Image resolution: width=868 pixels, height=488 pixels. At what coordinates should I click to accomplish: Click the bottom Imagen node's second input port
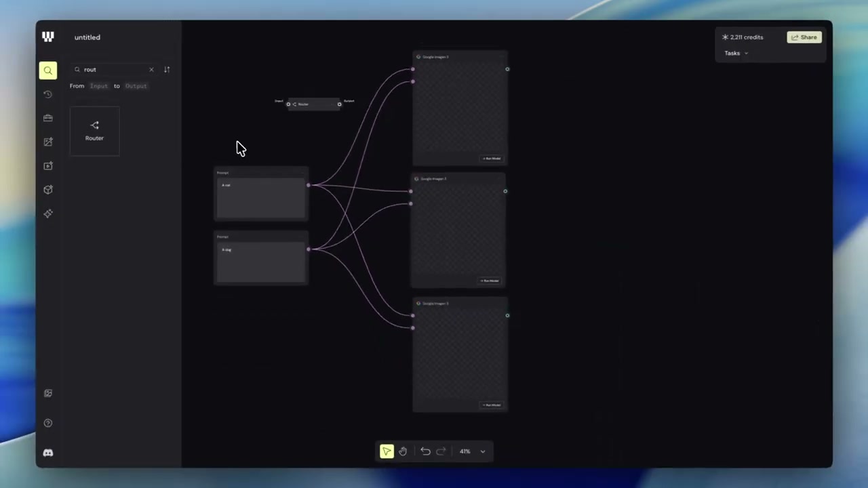tap(412, 328)
